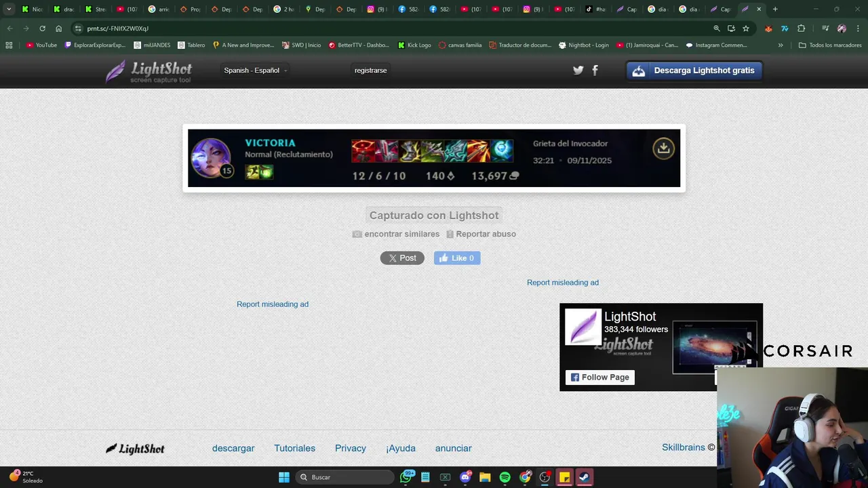Click Report misleading ad on right side
The width and height of the screenshot is (868, 488).
click(563, 283)
